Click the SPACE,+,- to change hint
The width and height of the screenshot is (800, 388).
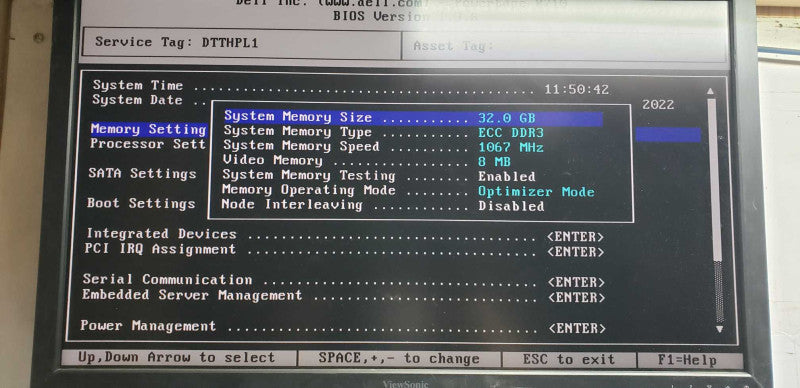pyautogui.click(x=399, y=359)
